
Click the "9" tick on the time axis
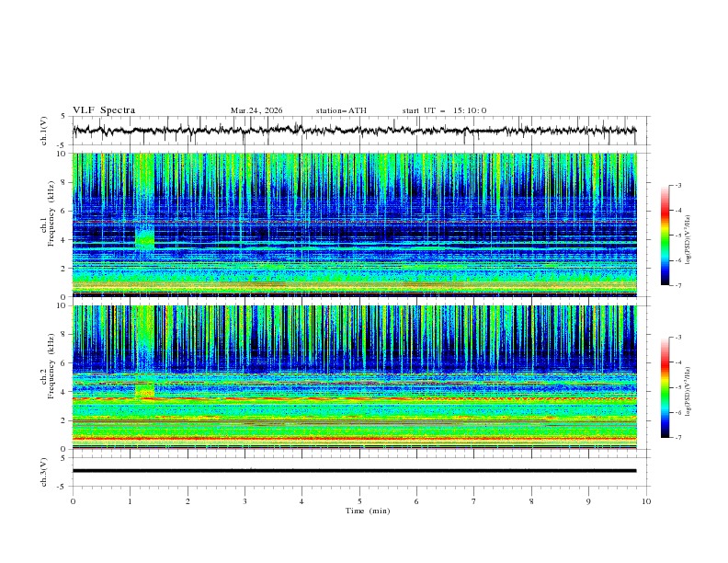(588, 501)
